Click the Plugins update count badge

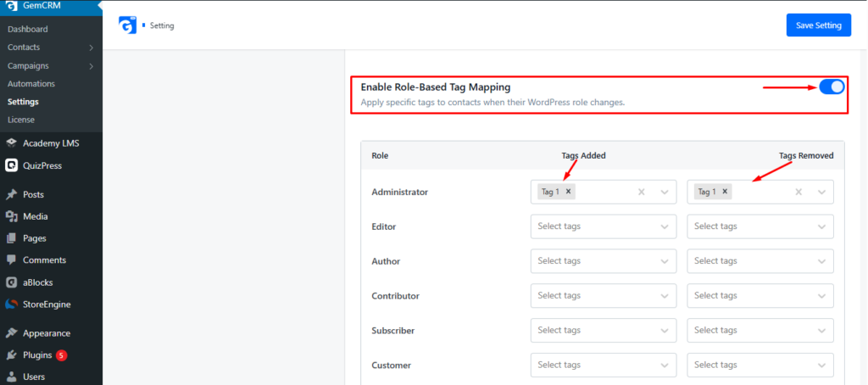(61, 355)
